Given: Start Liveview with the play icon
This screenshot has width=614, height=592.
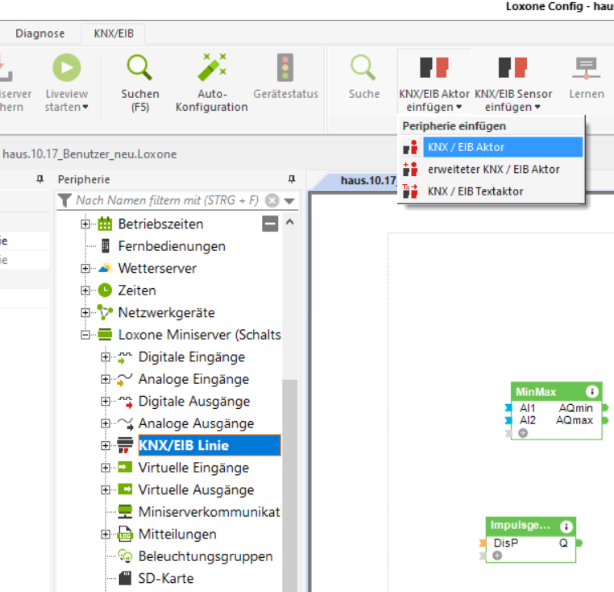Looking at the screenshot, I should (67, 68).
